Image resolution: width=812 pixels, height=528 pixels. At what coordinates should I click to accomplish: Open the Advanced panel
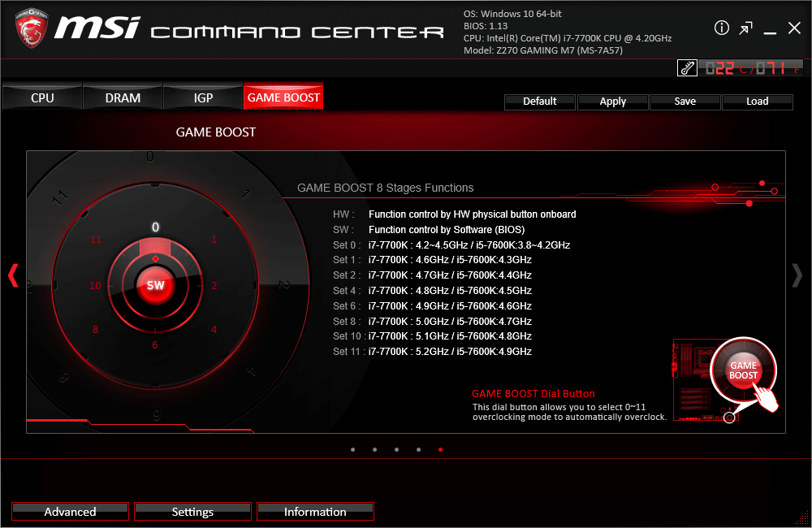[x=70, y=511]
